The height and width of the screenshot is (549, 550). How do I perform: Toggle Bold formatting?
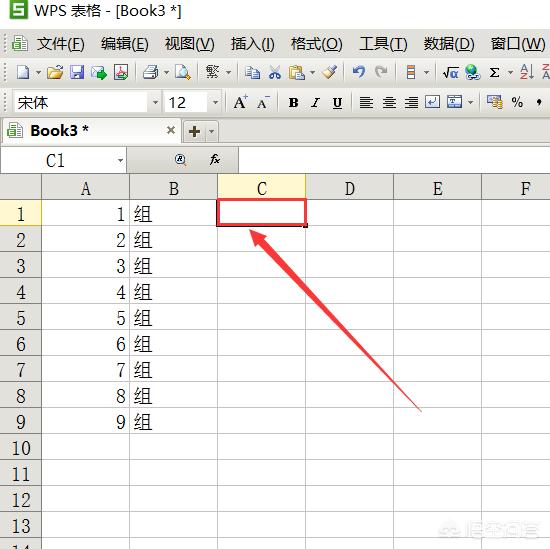pyautogui.click(x=294, y=103)
